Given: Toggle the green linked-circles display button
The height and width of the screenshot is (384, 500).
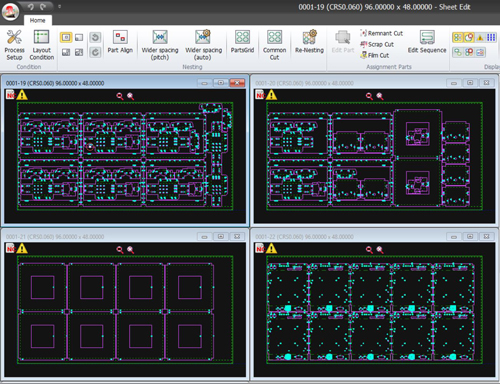Looking at the screenshot, I should pyautogui.click(x=458, y=52).
